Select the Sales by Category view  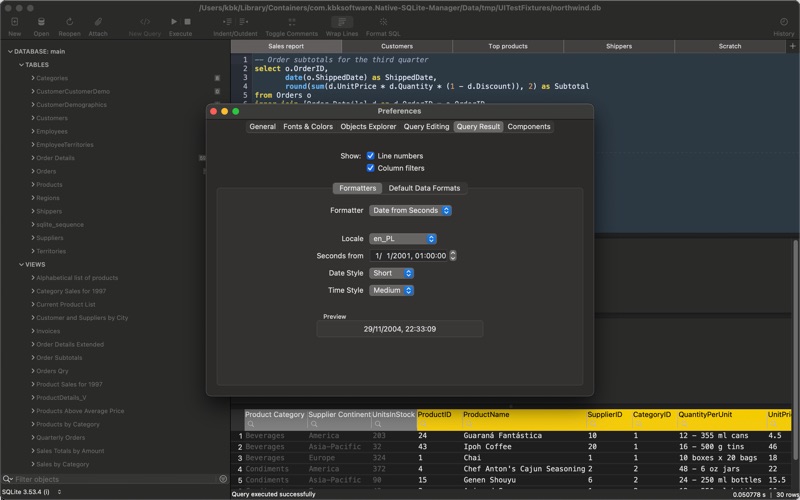pos(62,464)
